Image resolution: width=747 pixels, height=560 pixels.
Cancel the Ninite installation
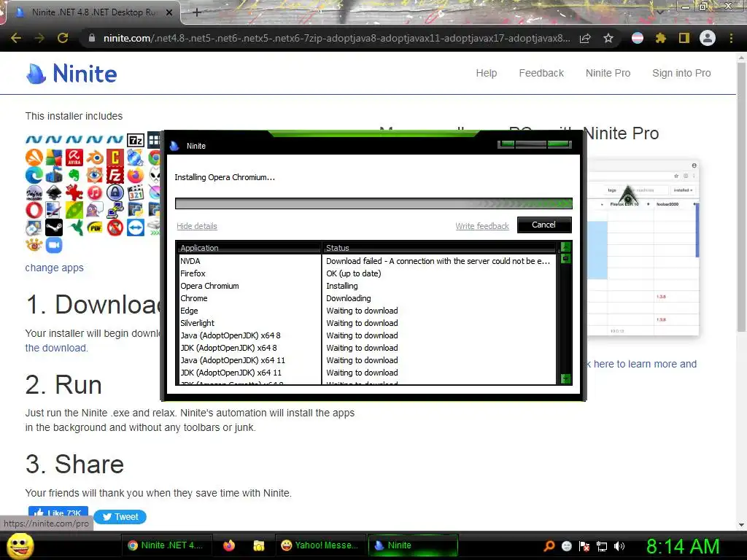pyautogui.click(x=544, y=225)
